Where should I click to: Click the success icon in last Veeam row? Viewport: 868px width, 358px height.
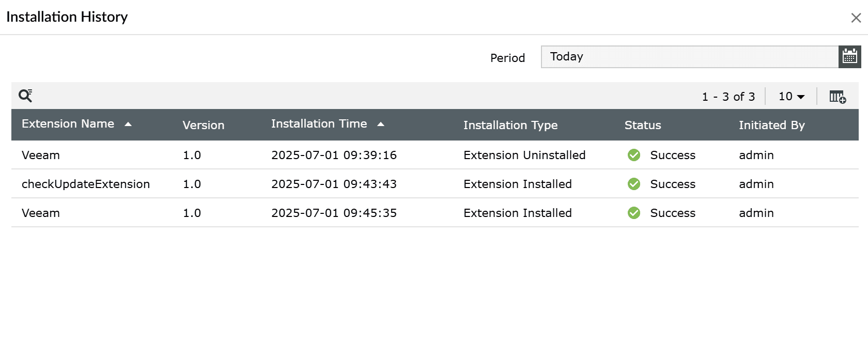click(634, 213)
